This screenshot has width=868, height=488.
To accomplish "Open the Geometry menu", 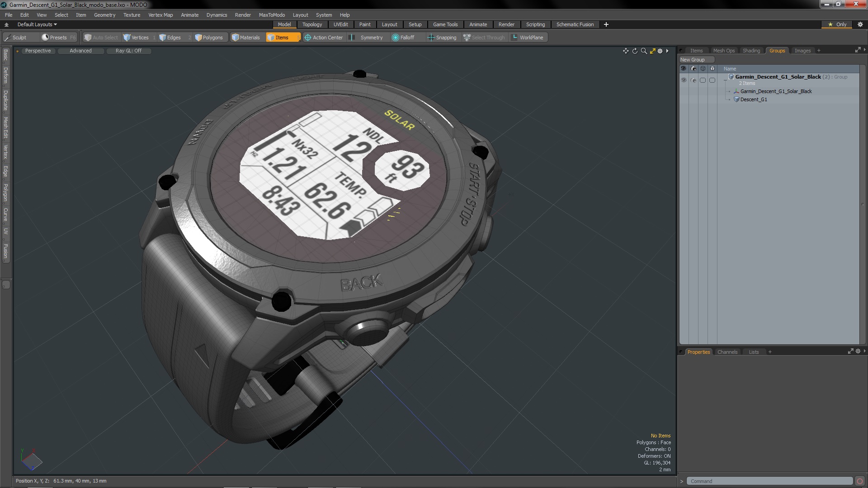I will click(104, 15).
